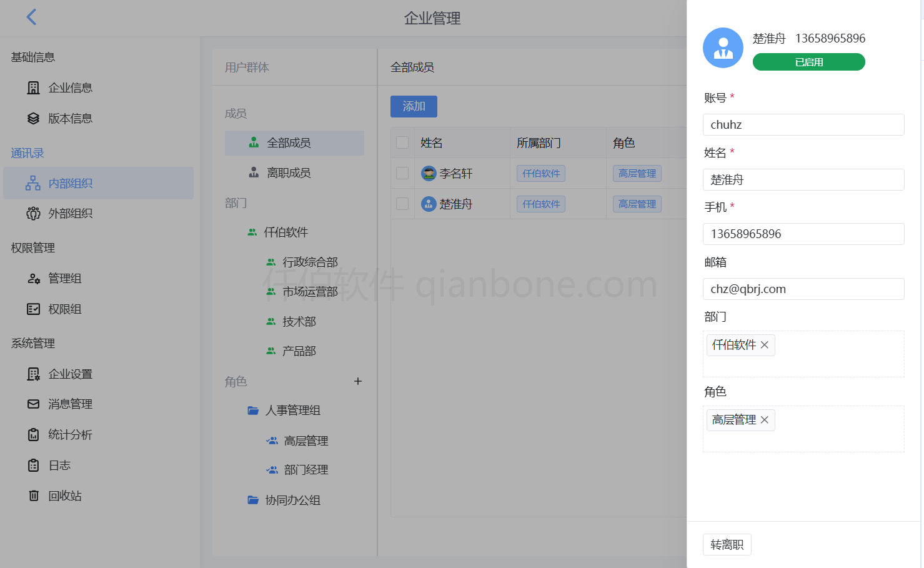Image resolution: width=924 pixels, height=568 pixels.
Task: Click inside the 邮箱 email input field
Action: click(x=803, y=289)
